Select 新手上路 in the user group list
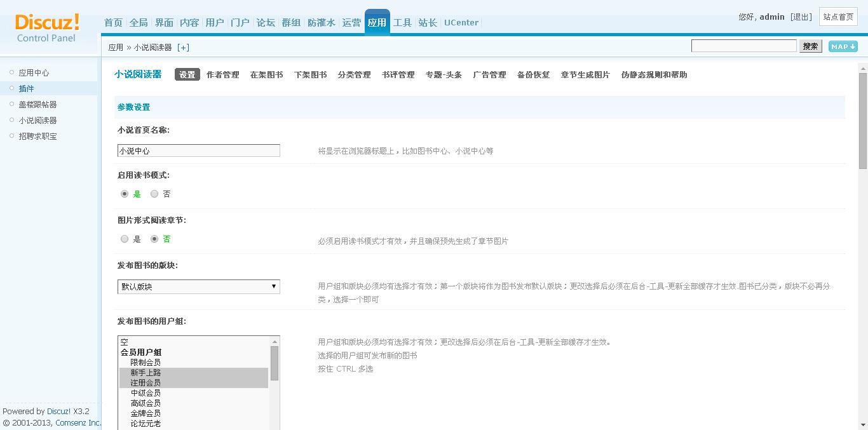Viewport: 868px width, 430px height. pos(194,373)
